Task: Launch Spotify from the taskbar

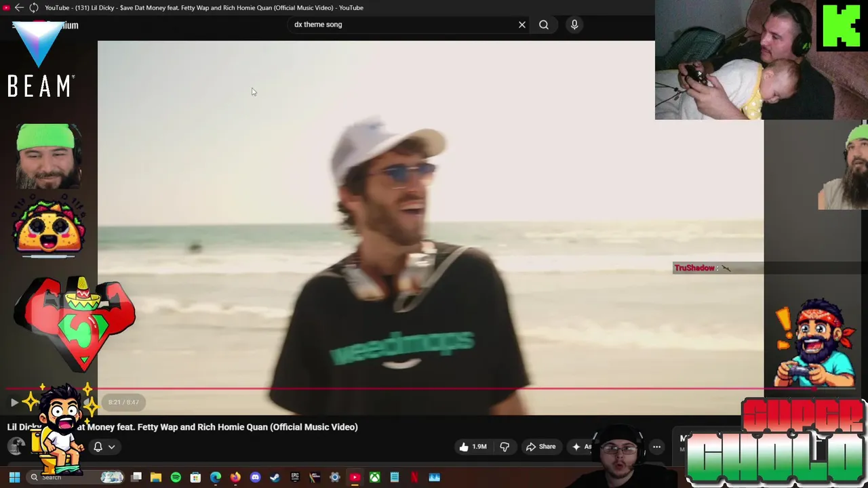Action: 176,478
